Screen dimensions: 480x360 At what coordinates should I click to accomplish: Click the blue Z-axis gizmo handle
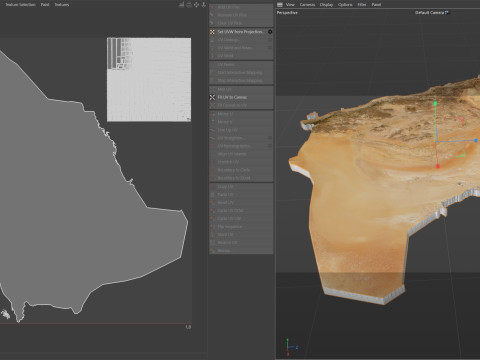[x=476, y=141]
